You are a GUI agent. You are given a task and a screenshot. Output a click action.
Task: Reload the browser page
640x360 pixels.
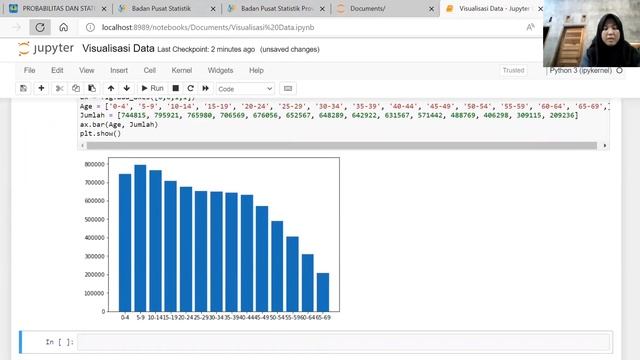(40, 27)
